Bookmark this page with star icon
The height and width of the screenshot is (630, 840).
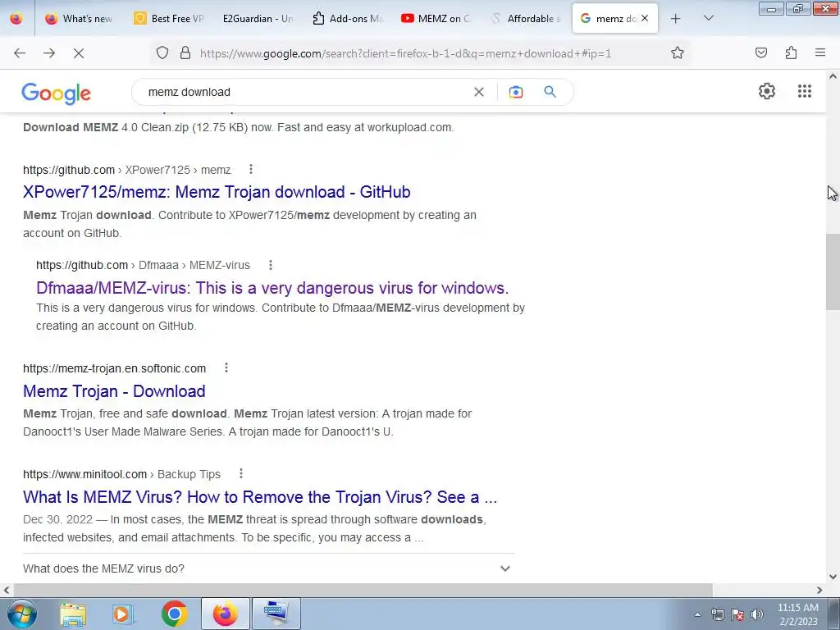pos(677,52)
